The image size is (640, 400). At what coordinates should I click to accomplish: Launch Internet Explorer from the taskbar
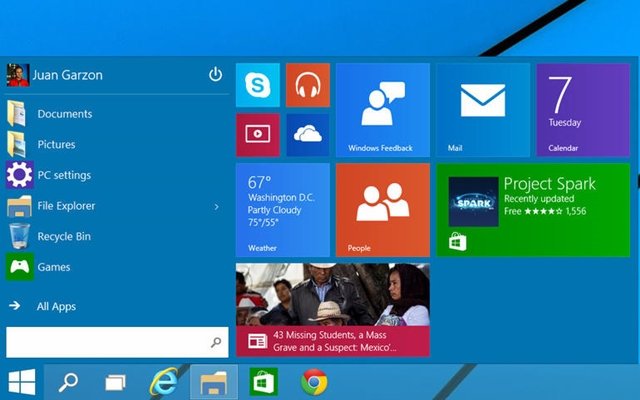[x=164, y=382]
